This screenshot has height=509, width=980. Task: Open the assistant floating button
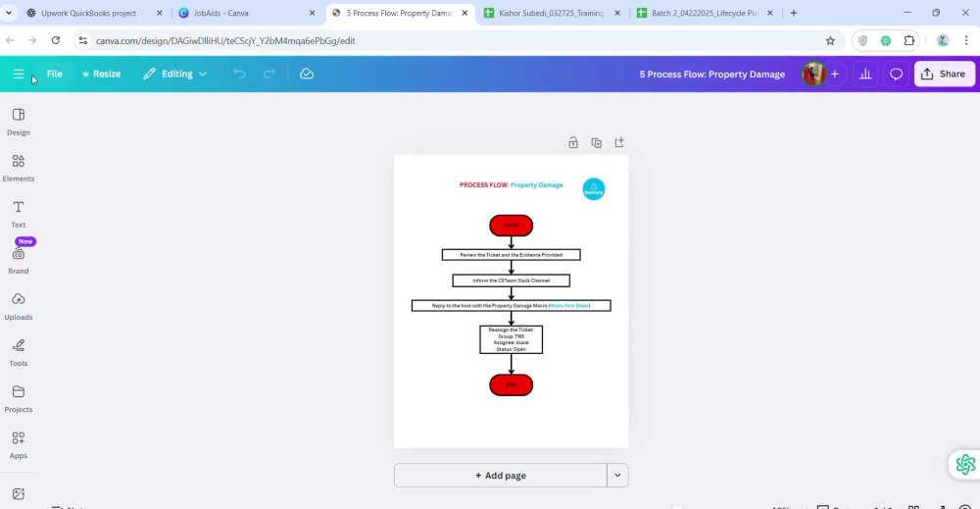[x=965, y=465]
